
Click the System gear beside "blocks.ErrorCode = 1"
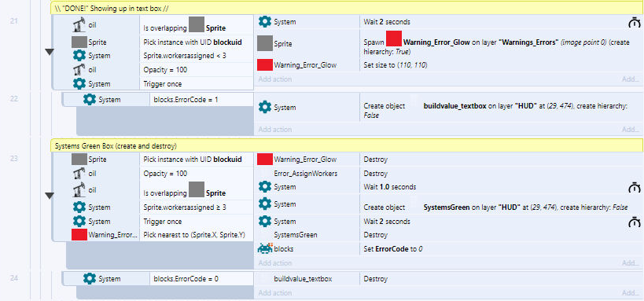89,99
